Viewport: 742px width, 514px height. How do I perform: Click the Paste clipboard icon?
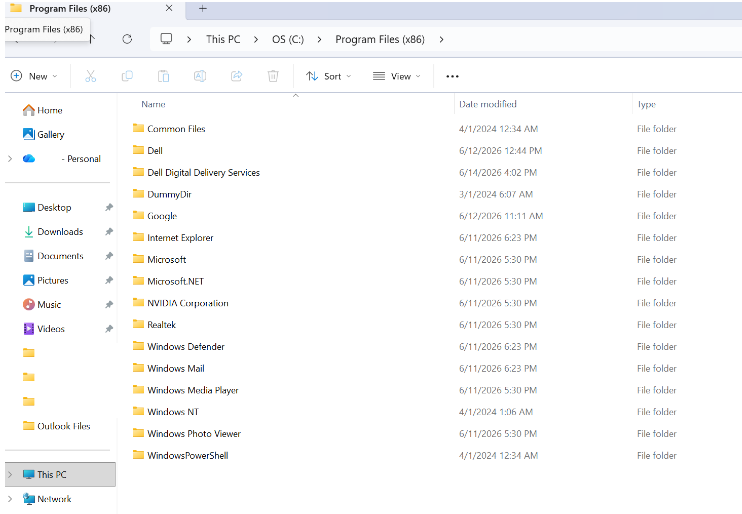(x=164, y=76)
